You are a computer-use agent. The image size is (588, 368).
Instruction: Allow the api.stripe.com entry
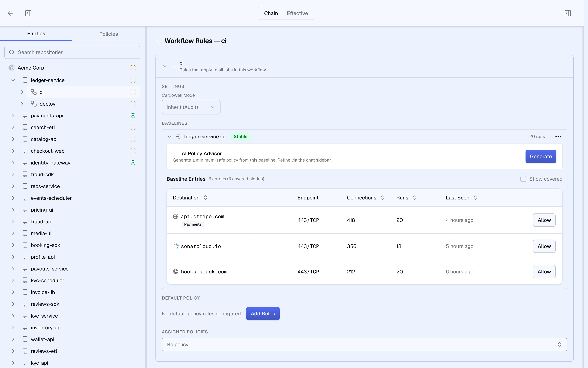tap(544, 220)
